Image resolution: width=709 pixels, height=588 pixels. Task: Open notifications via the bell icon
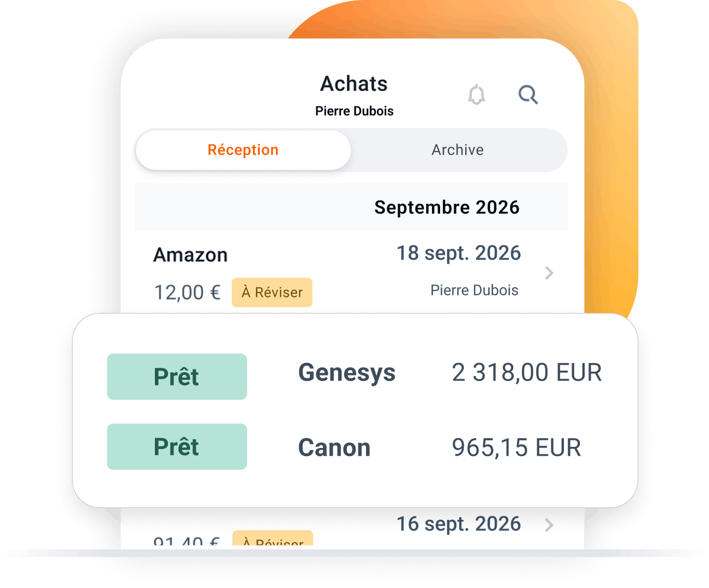click(476, 95)
